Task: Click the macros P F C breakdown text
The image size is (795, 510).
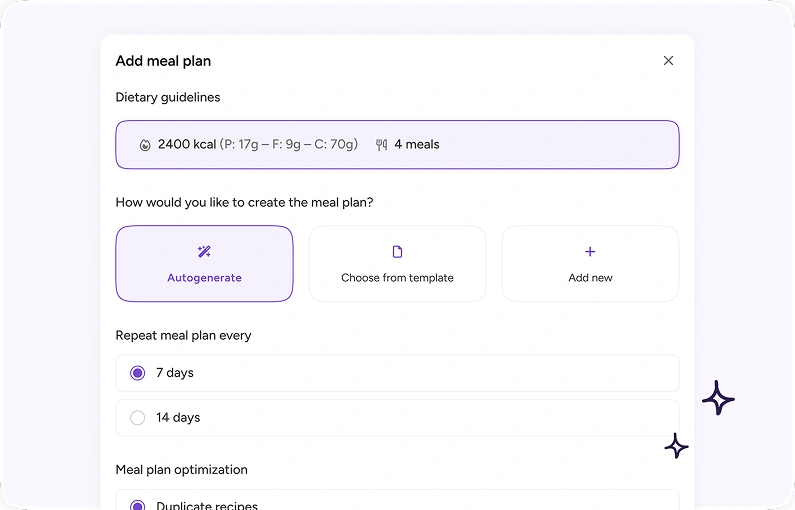Action: click(289, 144)
